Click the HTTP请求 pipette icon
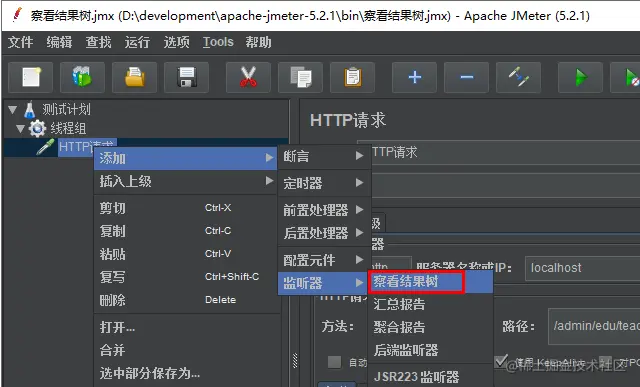The width and height of the screenshot is (640, 387). (x=45, y=147)
